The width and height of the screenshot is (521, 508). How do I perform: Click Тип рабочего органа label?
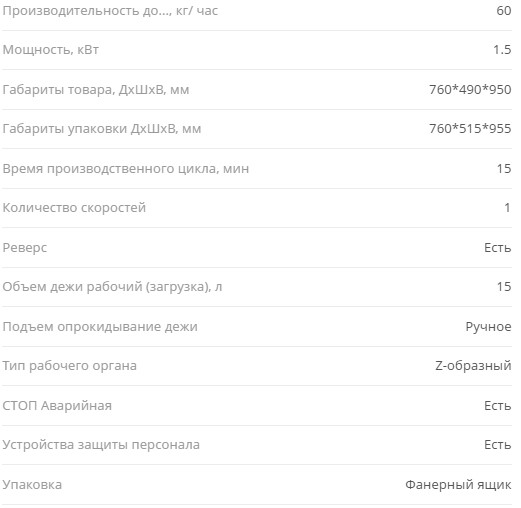click(x=70, y=366)
